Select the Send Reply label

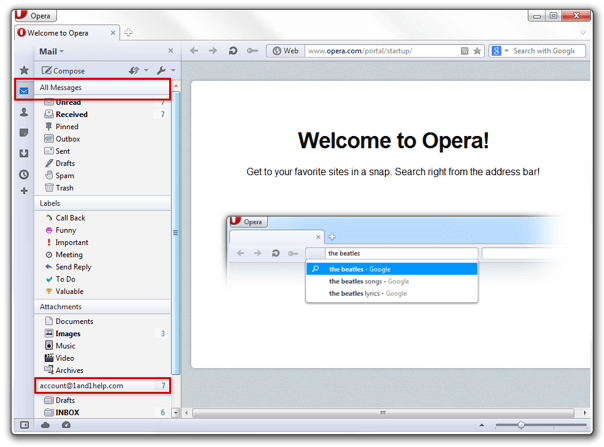tap(102, 267)
